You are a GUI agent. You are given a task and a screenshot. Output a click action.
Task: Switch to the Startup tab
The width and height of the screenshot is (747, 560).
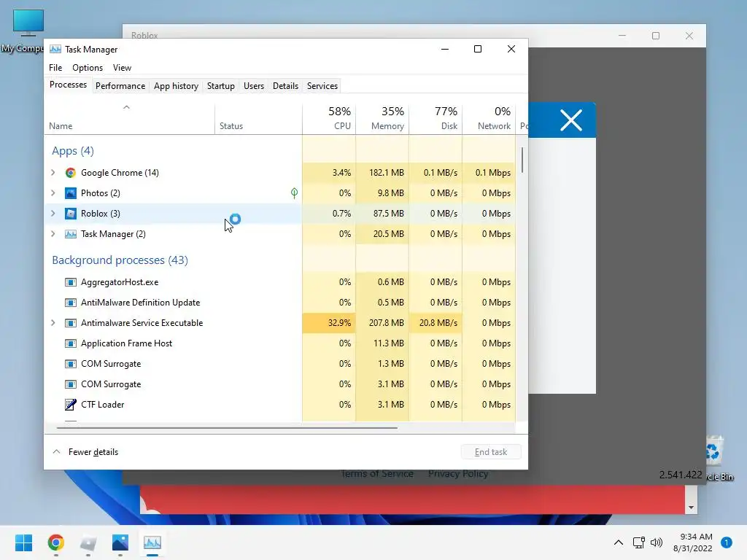tap(220, 86)
